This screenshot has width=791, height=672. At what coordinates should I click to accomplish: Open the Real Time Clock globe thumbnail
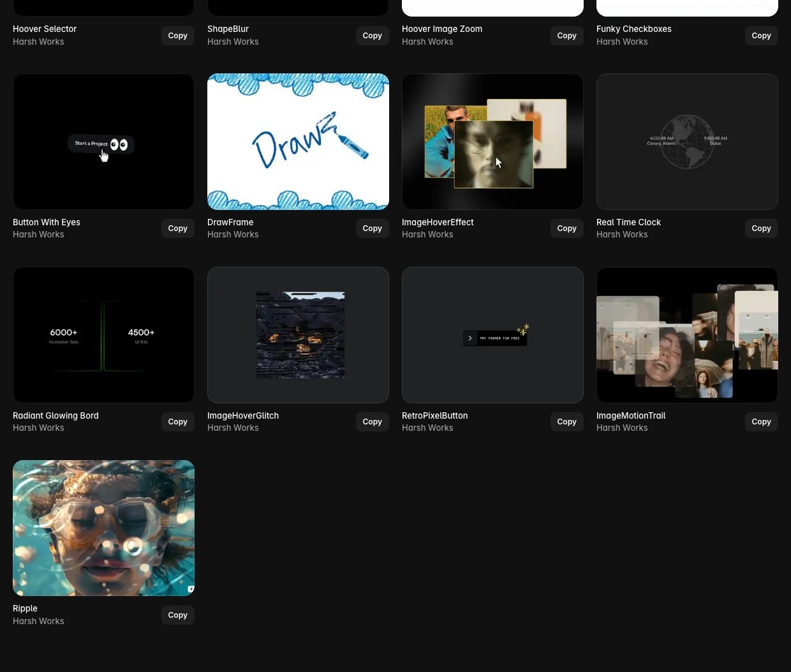click(687, 142)
